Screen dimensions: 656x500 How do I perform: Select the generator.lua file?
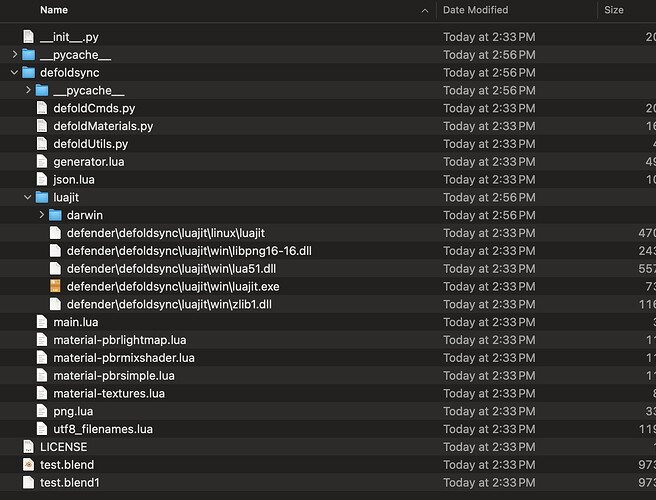[x=88, y=162]
